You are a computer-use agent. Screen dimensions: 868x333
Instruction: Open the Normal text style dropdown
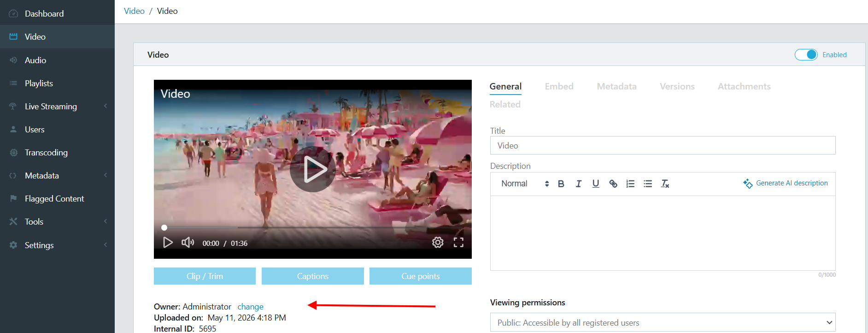524,184
